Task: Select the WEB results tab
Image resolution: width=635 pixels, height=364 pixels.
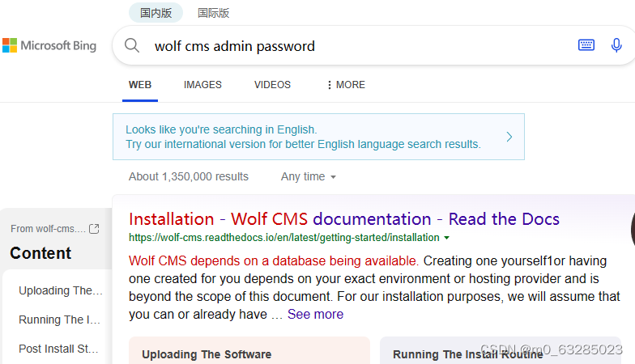Action: (140, 85)
